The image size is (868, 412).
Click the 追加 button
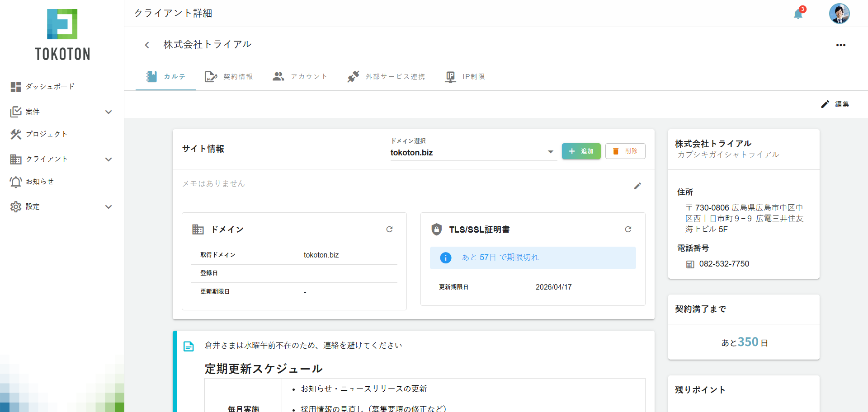pyautogui.click(x=581, y=151)
